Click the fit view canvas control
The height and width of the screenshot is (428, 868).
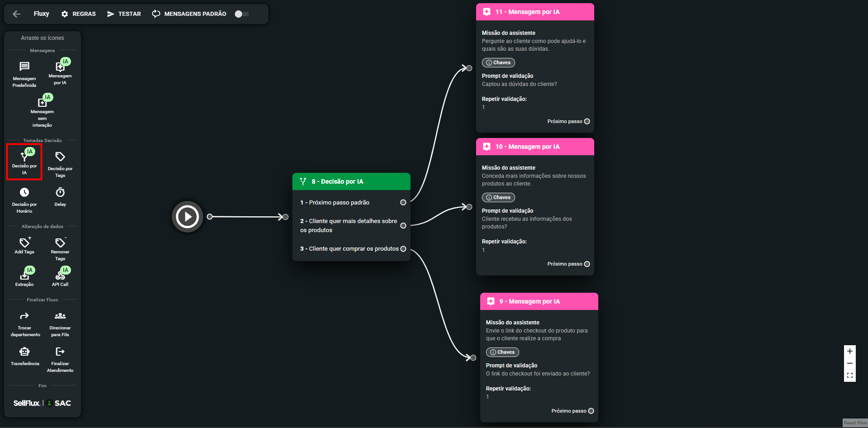tap(849, 376)
